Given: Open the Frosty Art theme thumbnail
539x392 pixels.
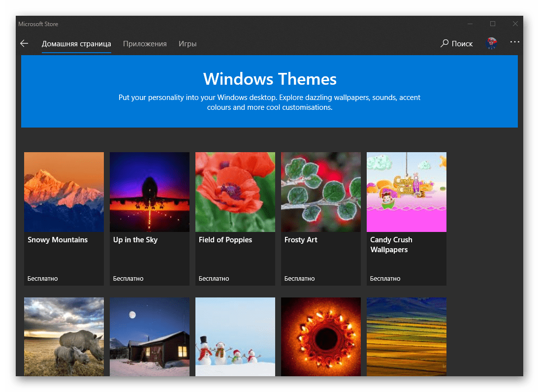Looking at the screenshot, I should click(321, 192).
